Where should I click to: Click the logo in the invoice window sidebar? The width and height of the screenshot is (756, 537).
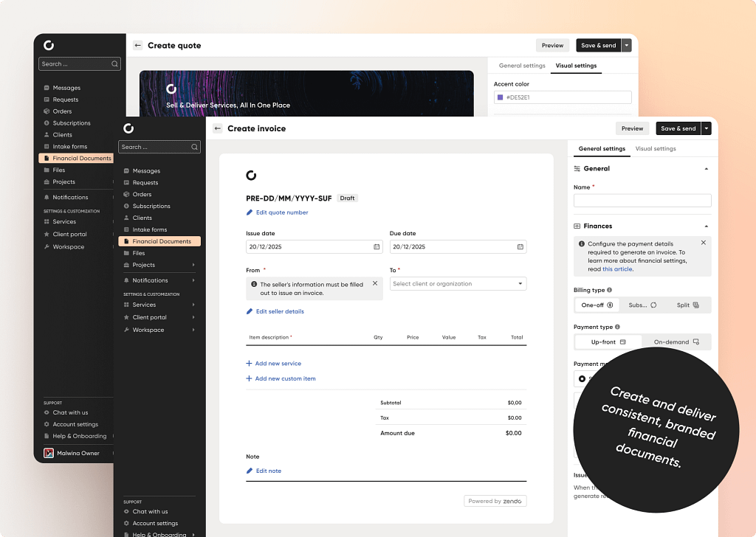128,128
